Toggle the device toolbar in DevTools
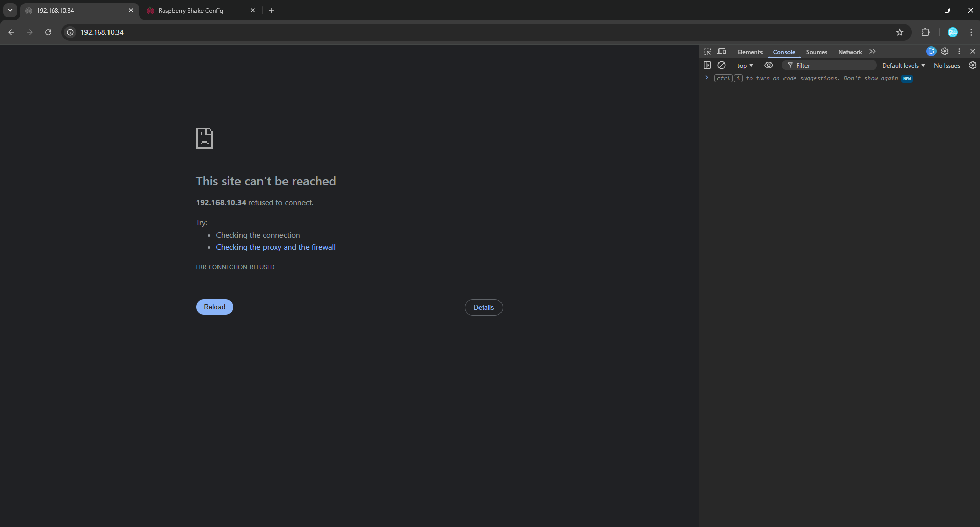 (x=722, y=52)
